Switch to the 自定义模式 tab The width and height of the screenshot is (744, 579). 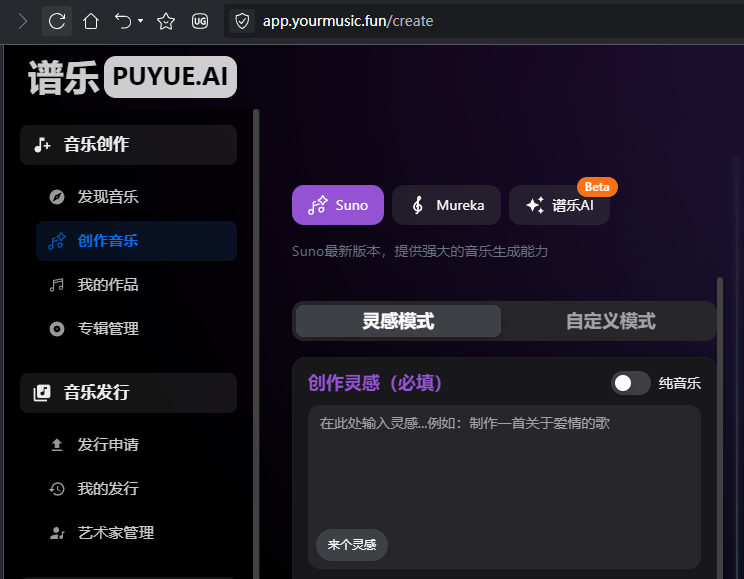pos(611,321)
